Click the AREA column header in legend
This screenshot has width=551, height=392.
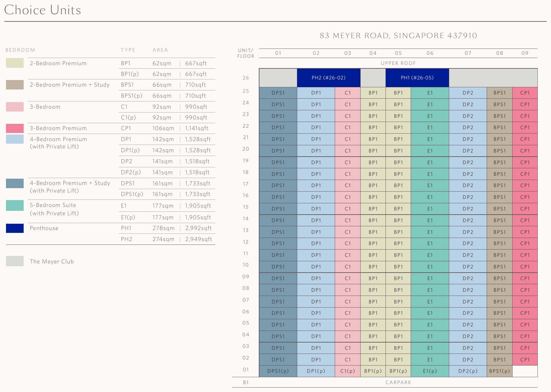(x=160, y=50)
